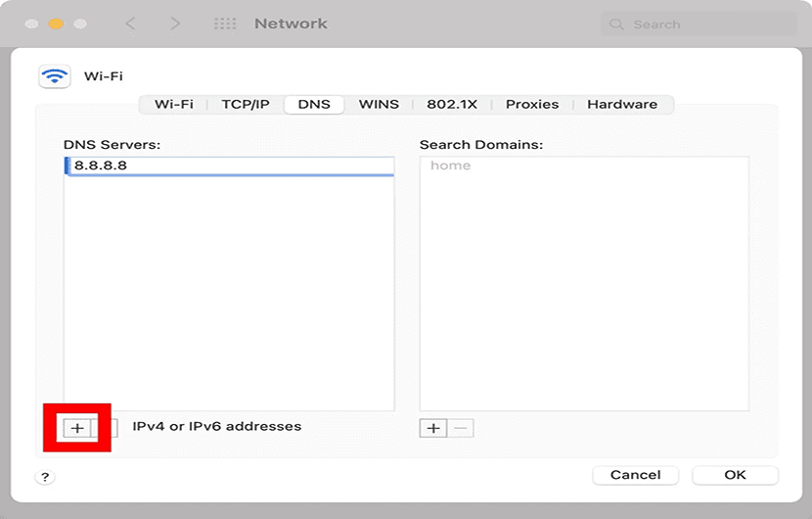Click the Search field in the toolbar

pos(699,24)
